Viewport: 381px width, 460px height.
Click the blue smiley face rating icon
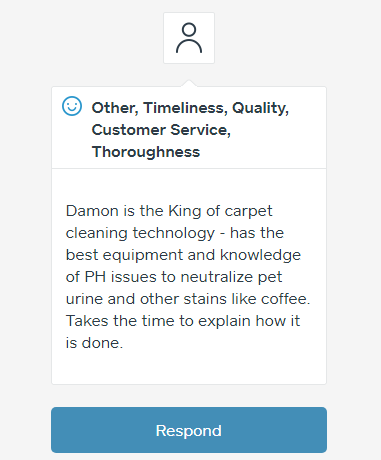point(72,106)
